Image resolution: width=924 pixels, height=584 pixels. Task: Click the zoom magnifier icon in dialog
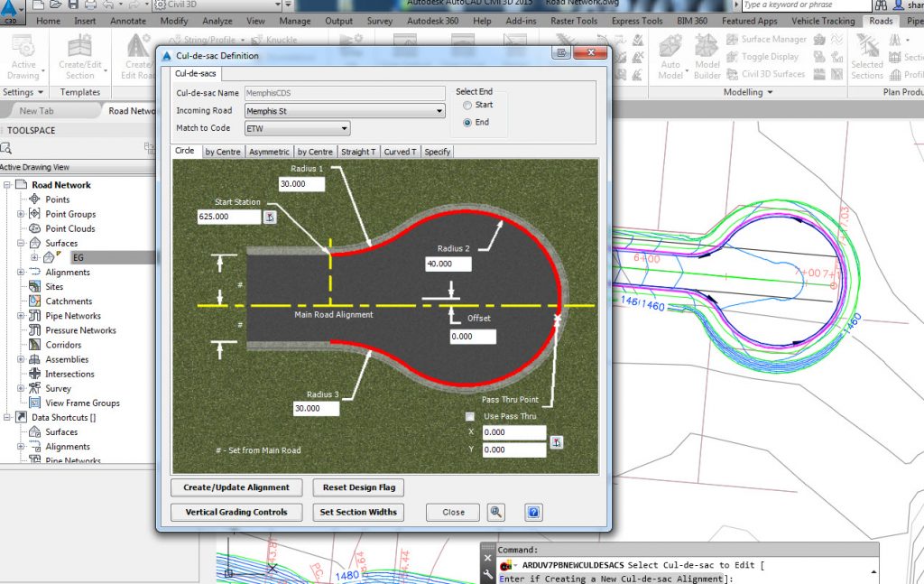coord(496,512)
